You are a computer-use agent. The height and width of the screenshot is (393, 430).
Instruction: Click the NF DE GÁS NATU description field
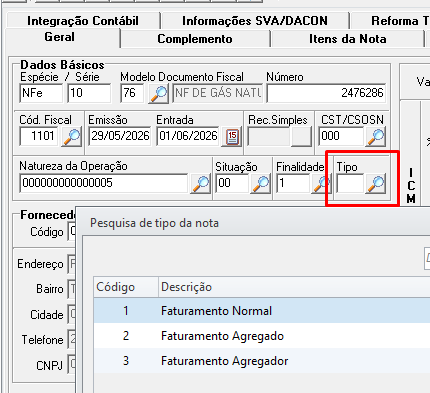pyautogui.click(x=218, y=93)
